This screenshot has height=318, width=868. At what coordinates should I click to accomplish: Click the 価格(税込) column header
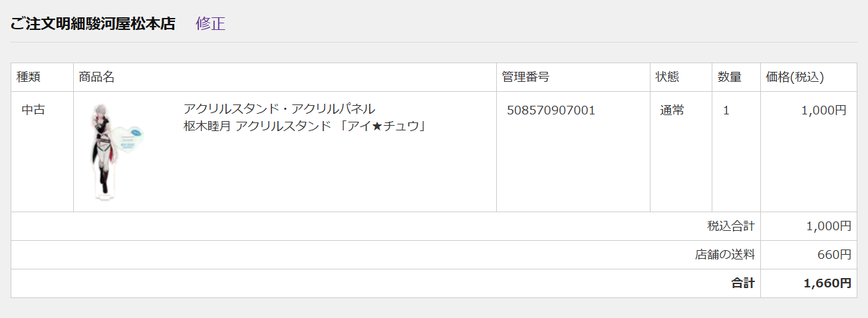tap(795, 77)
